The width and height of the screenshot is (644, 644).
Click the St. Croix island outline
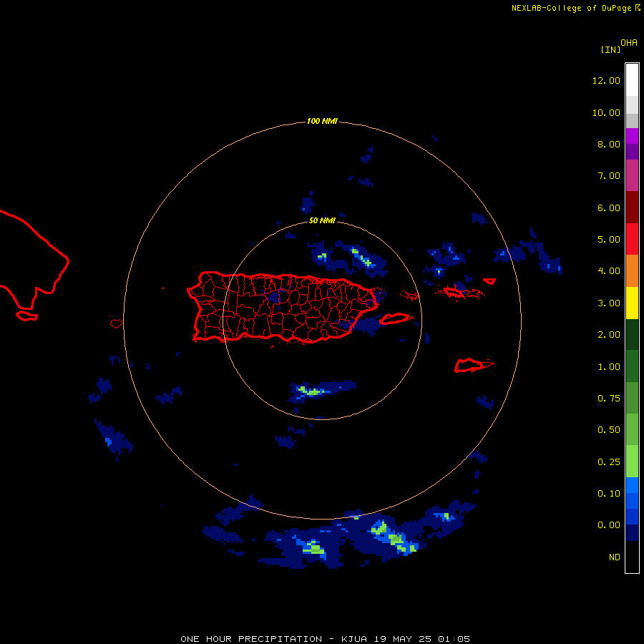[x=474, y=365]
